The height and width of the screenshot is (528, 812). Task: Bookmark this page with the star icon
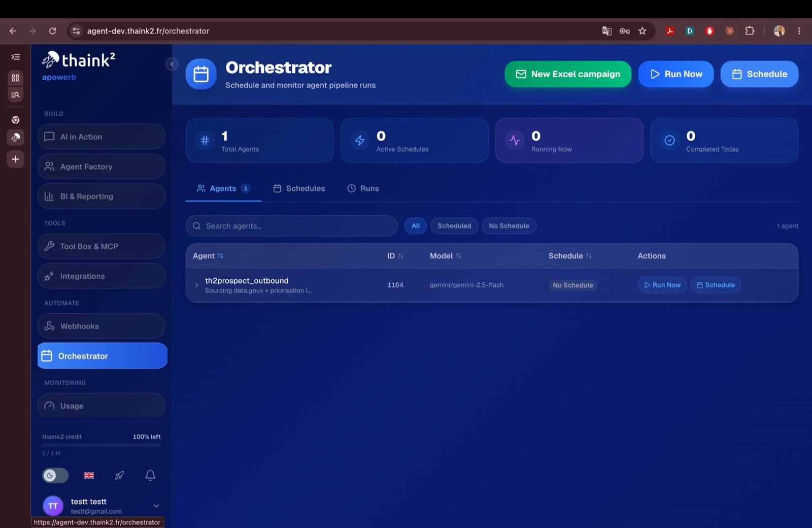click(642, 31)
